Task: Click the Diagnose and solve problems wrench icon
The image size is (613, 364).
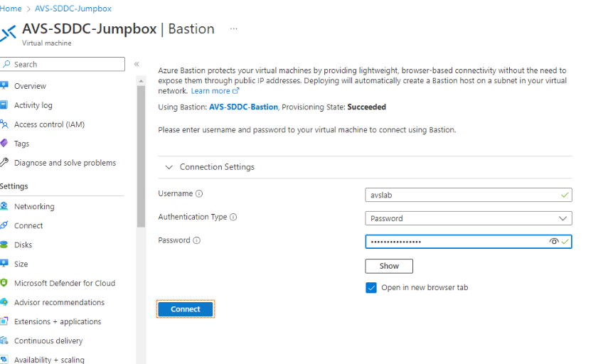Action: (4, 163)
